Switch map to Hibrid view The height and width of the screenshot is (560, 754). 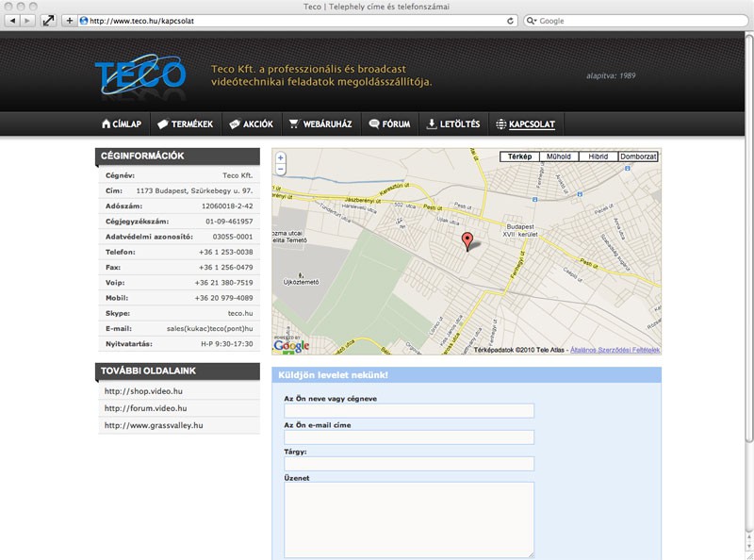pos(598,156)
